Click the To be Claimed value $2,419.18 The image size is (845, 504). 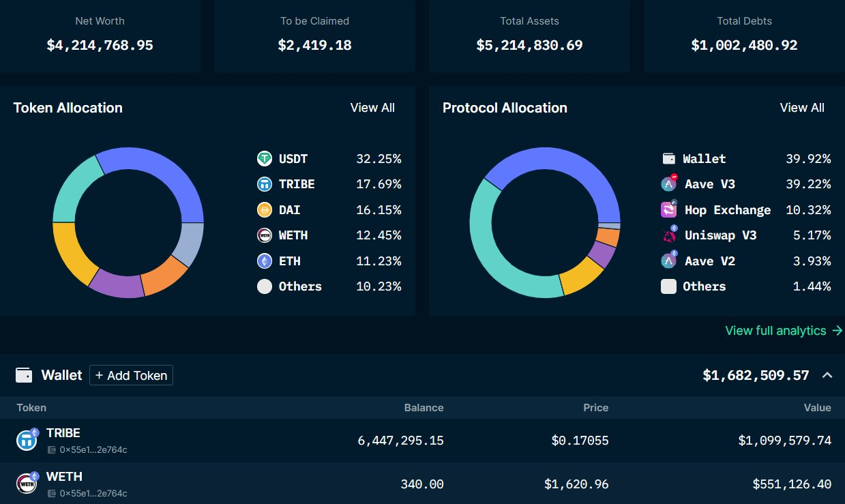314,46
